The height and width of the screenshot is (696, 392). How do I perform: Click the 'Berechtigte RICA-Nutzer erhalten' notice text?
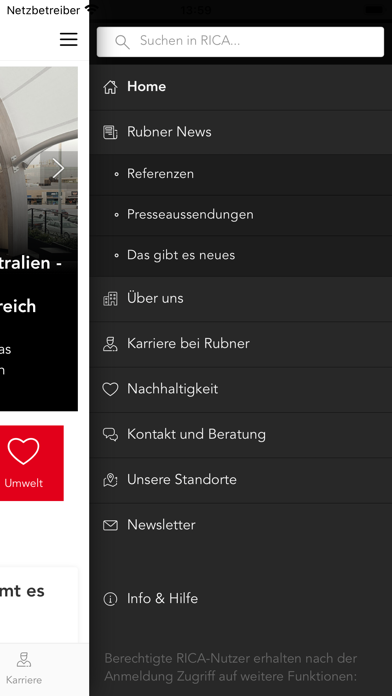[x=231, y=668]
